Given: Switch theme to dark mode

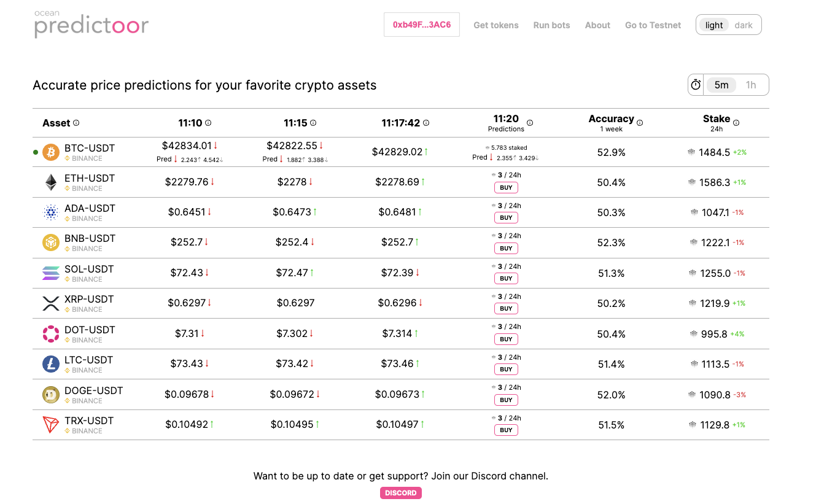Looking at the screenshot, I should point(743,25).
